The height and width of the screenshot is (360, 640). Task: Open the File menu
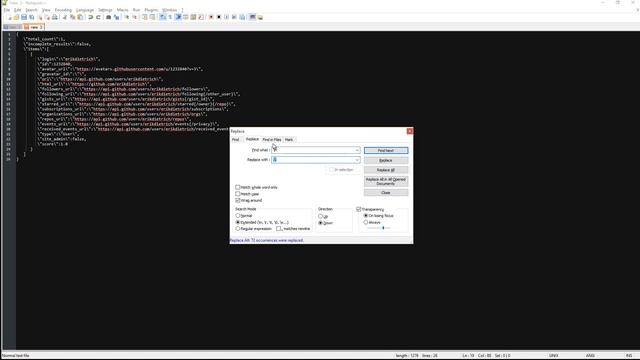pyautogui.click(x=7, y=10)
